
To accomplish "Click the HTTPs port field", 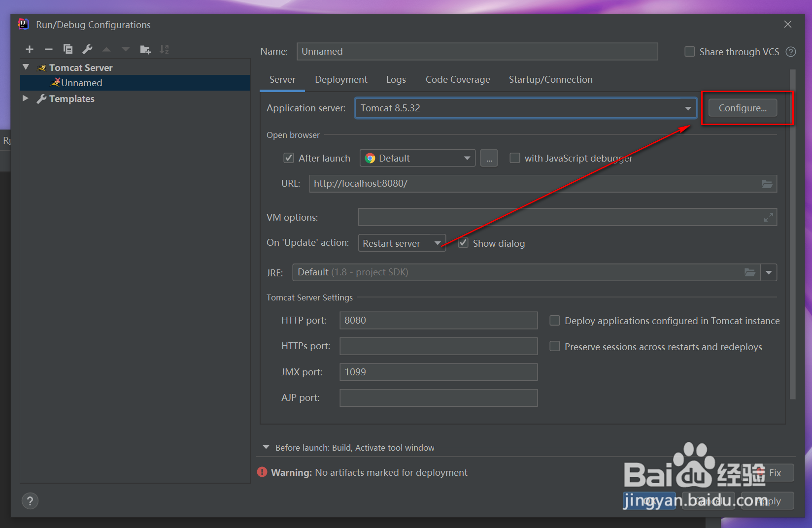I will (x=439, y=346).
